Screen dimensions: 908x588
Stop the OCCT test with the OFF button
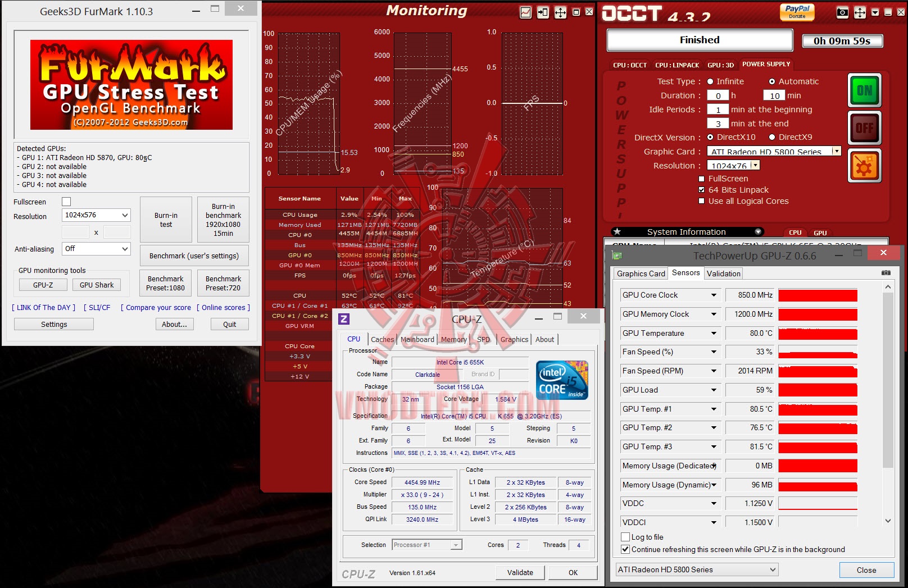(x=864, y=128)
